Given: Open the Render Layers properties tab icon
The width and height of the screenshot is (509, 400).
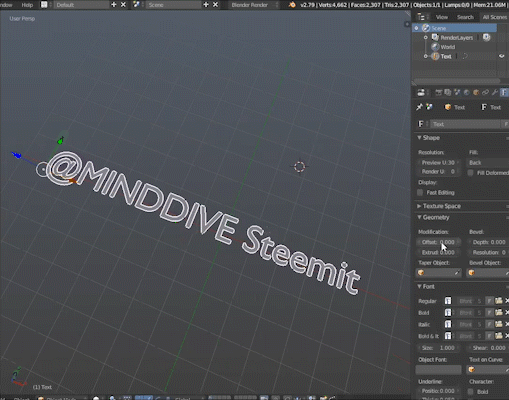Looking at the screenshot, I should click(448, 92).
